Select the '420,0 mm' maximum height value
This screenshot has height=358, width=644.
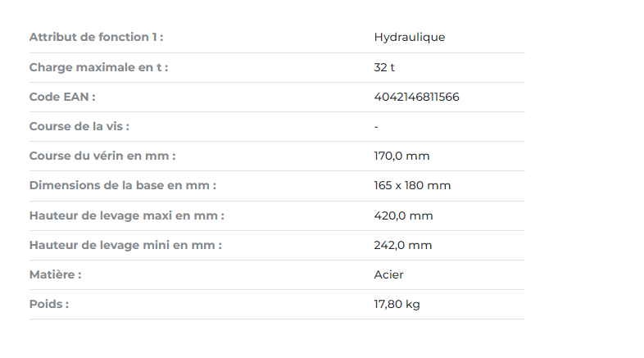(x=403, y=216)
